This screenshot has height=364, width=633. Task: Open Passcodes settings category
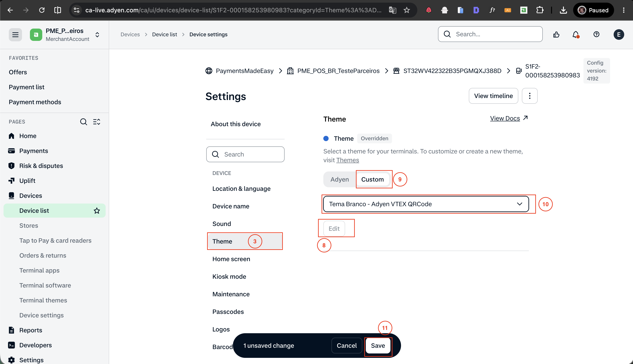[x=228, y=312]
